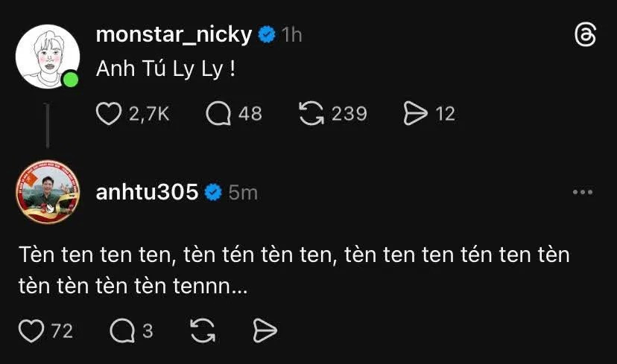Click the verified badge beside monstar_nicky
Viewport: 617px width, 364px height.
[266, 34]
